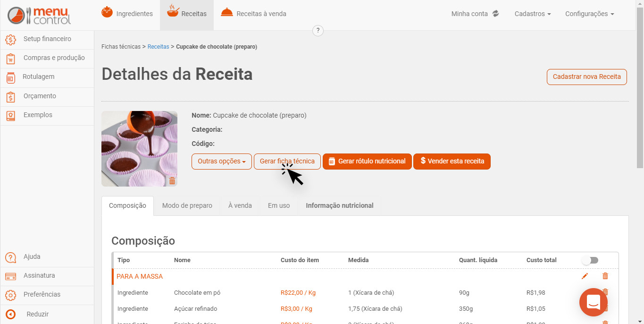Delete the recipe photo via trash icon
The height and width of the screenshot is (324, 644).
tap(172, 181)
